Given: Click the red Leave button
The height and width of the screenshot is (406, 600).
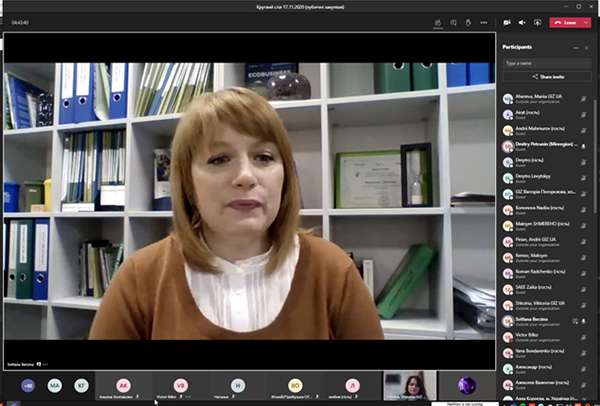Looking at the screenshot, I should (x=566, y=23).
